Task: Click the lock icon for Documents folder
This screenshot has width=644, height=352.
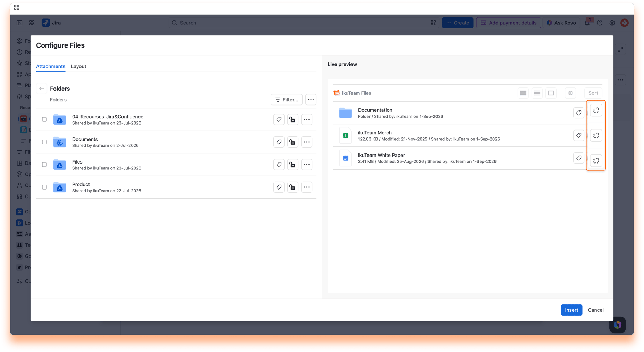Action: pyautogui.click(x=293, y=142)
